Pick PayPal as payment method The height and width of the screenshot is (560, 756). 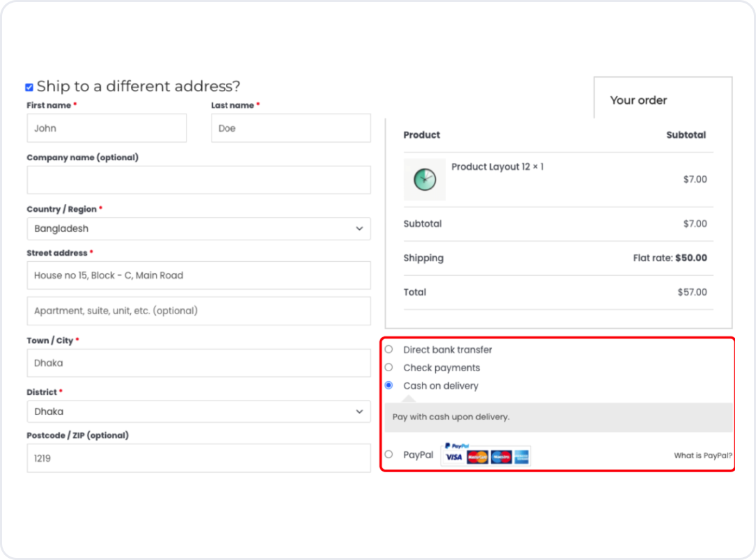click(388, 455)
